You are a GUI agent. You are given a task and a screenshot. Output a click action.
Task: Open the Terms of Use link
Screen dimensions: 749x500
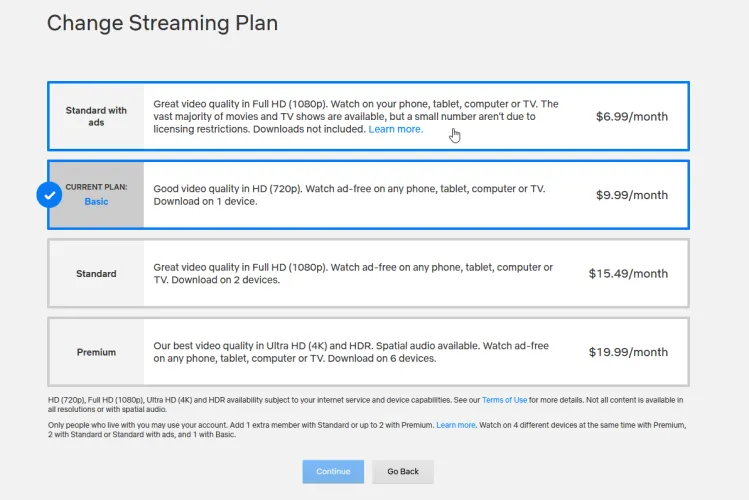click(x=504, y=400)
